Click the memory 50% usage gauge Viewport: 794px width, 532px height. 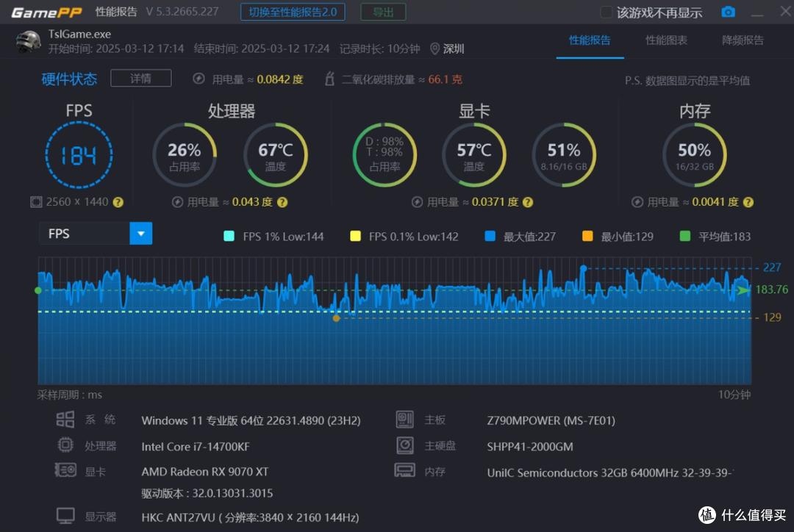[x=694, y=155]
